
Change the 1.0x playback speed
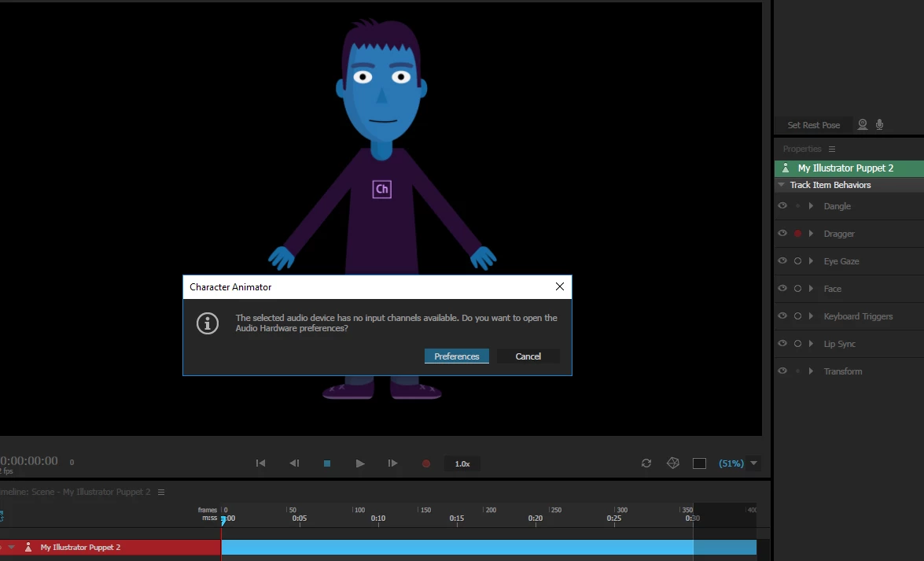[462, 463]
